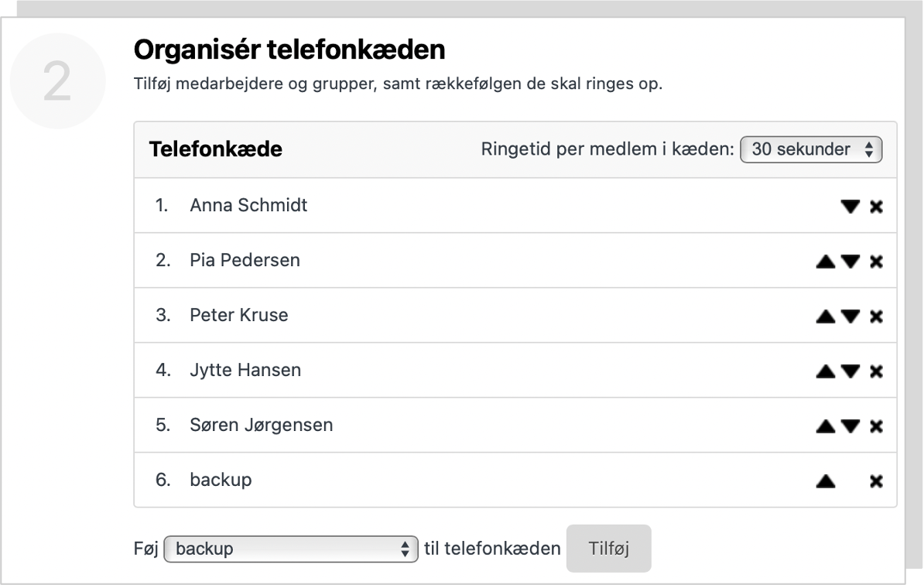Remove backup from position six

[875, 480]
